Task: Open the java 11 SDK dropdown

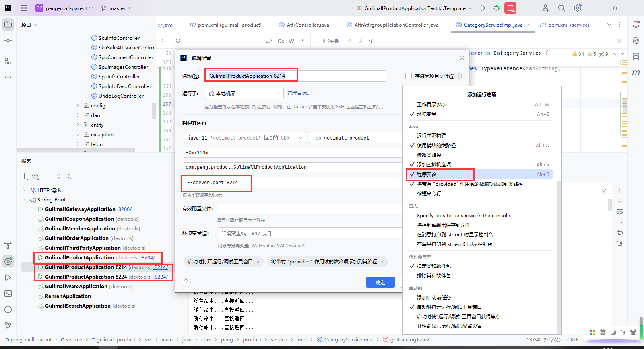Action: [x=244, y=138]
